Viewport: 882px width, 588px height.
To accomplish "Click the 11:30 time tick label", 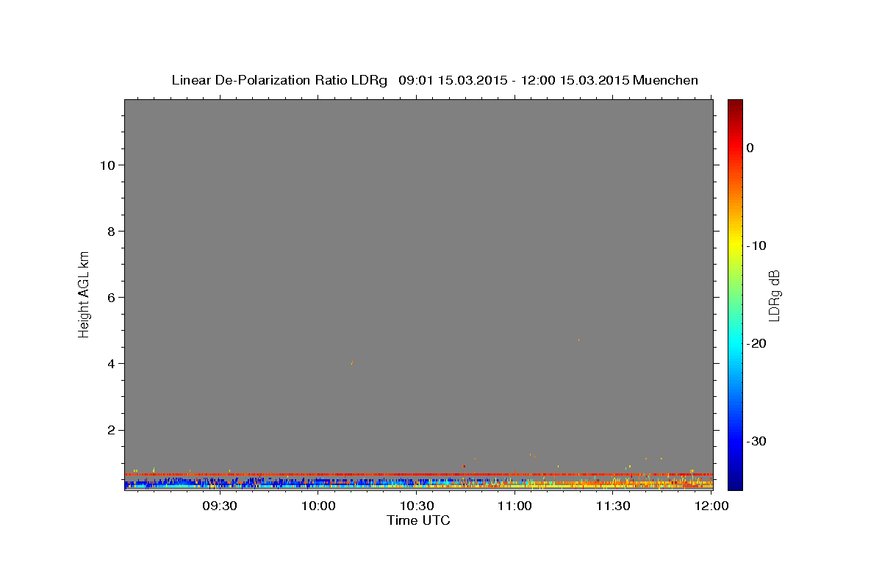I will click(612, 506).
